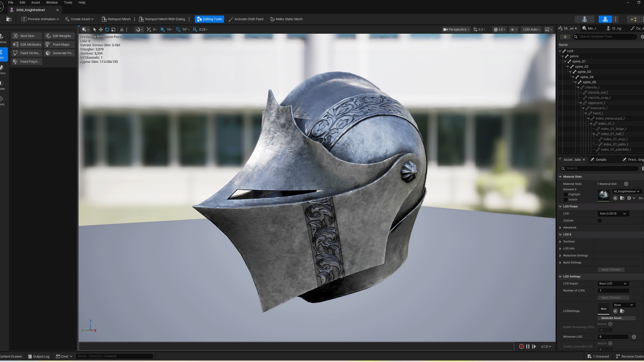Expand the Reduction Settings section
The width and height of the screenshot is (644, 362).
click(560, 256)
